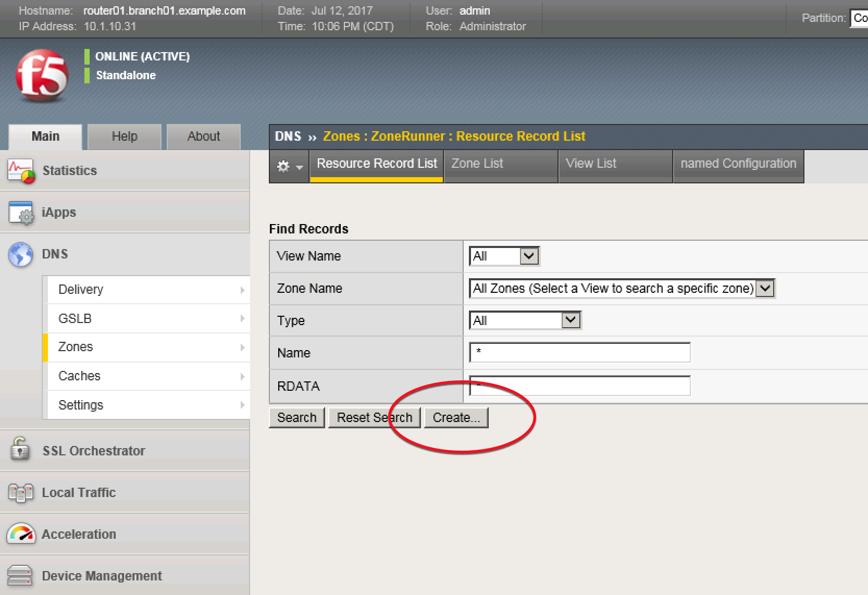
Task: Open the DNS menu section
Action: 125,254
